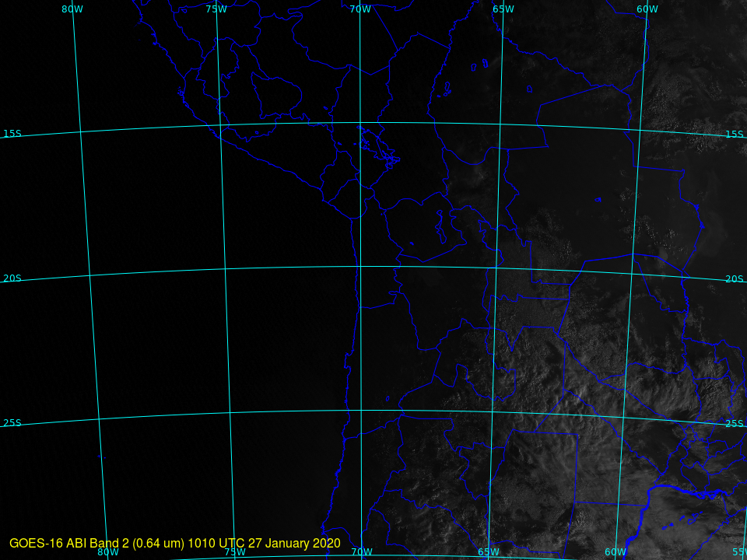Viewport: 747px width, 560px height.
Task: Click the 75W longitude label along the bottom
Action: point(235,552)
